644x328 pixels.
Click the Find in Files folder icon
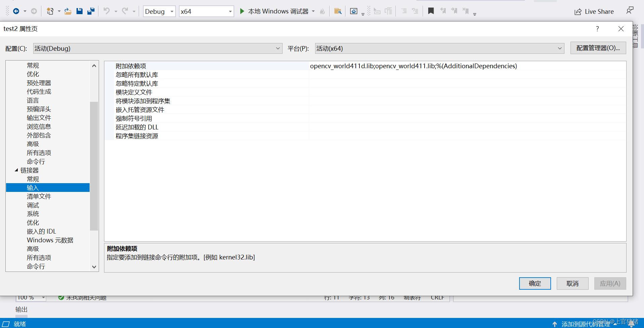(338, 11)
